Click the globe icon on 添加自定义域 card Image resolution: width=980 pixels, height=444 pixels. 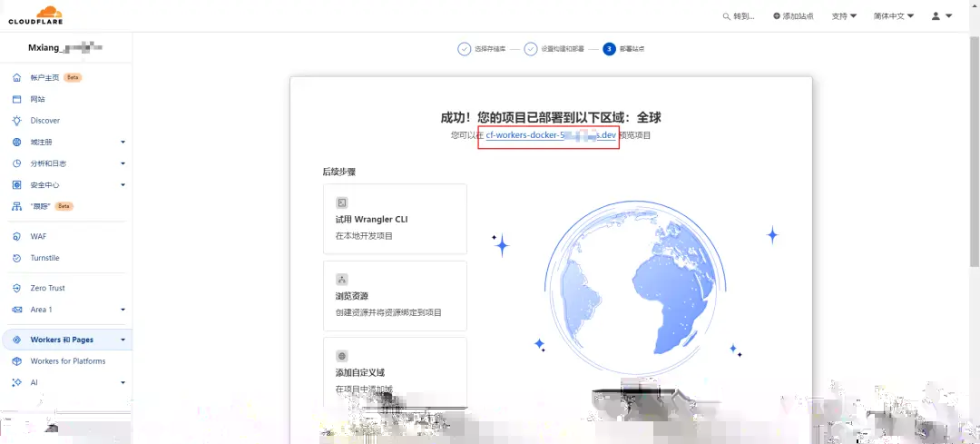coord(341,357)
